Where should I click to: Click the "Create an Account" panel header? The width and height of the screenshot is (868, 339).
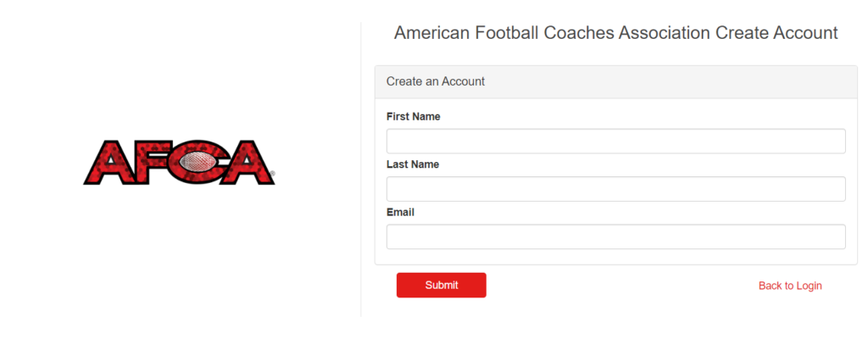click(615, 82)
